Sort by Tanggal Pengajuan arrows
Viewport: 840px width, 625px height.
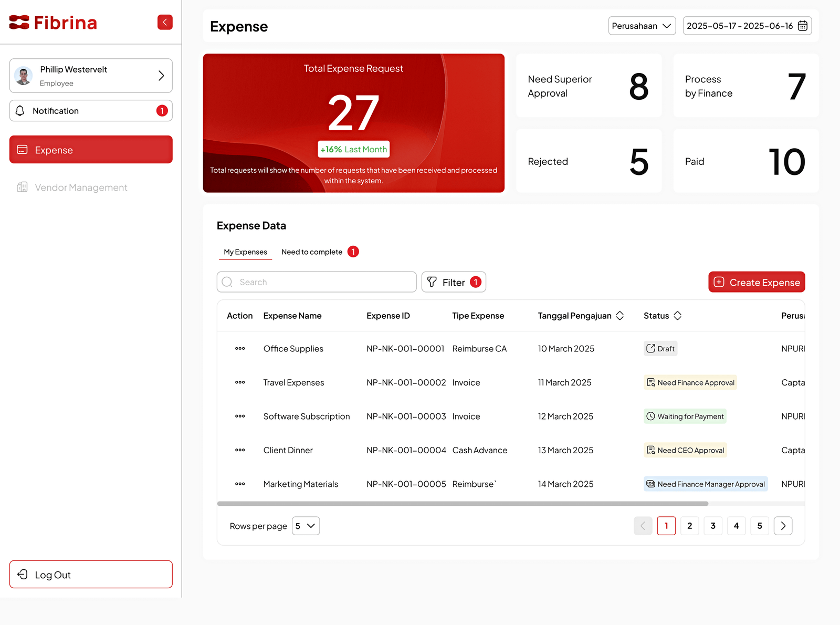pos(620,316)
